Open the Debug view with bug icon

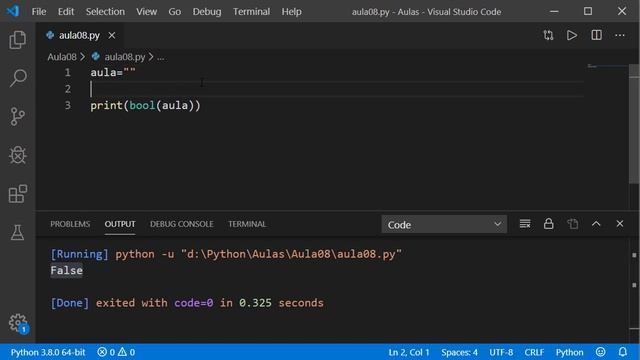pyautogui.click(x=18, y=155)
